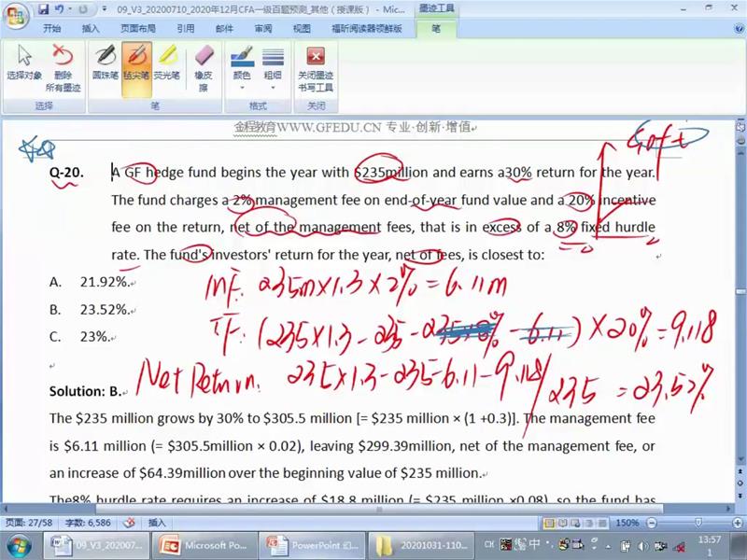Click the zoom slider handle

[698, 523]
